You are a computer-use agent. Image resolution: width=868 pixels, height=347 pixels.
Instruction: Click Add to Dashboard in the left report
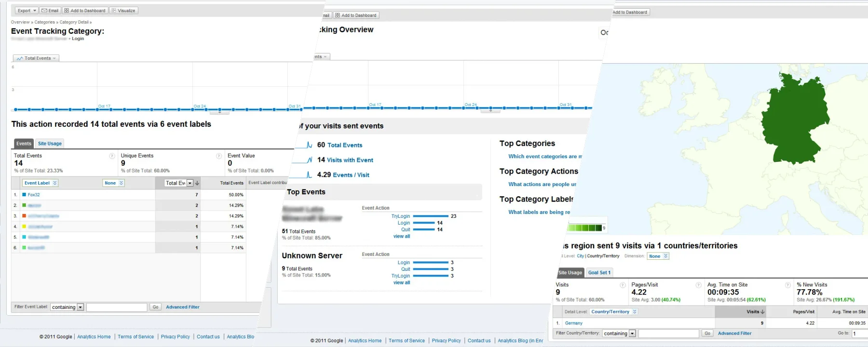pyautogui.click(x=85, y=11)
